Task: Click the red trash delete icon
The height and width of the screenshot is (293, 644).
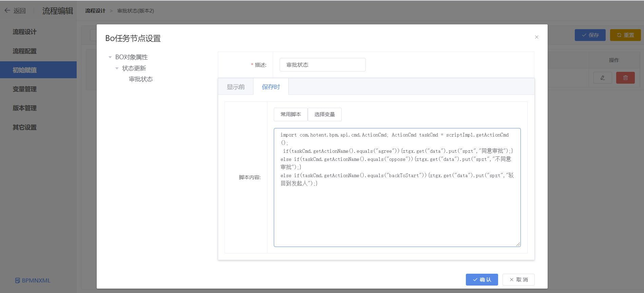Action: tap(625, 78)
